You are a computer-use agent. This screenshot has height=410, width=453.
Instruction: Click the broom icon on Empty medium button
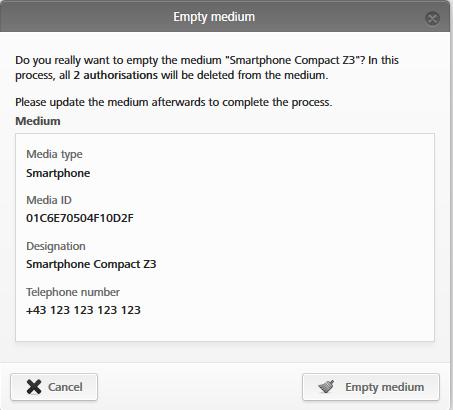coord(326,386)
